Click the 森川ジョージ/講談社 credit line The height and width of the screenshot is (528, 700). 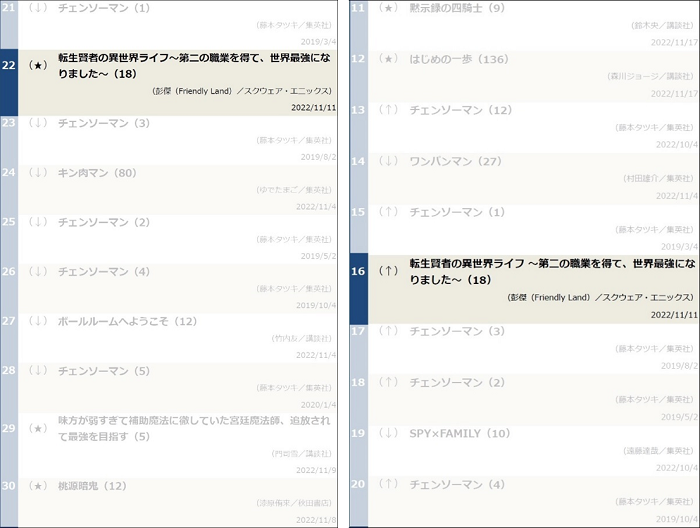click(x=650, y=76)
